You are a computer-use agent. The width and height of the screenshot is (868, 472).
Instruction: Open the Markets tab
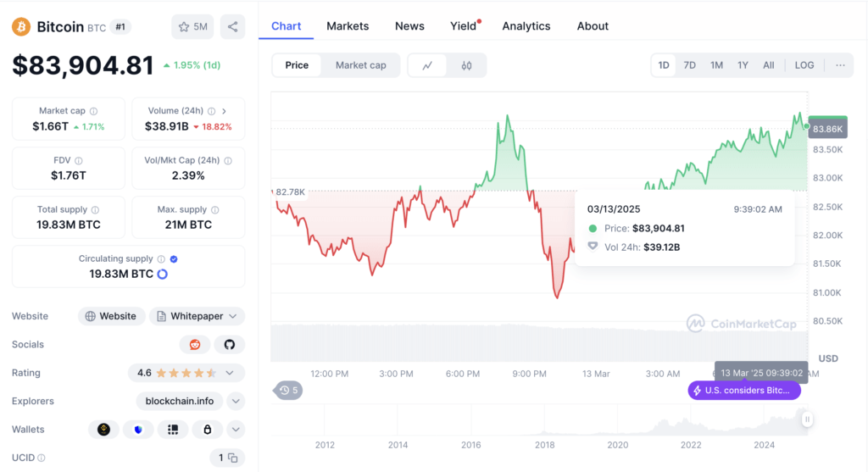[x=348, y=26]
